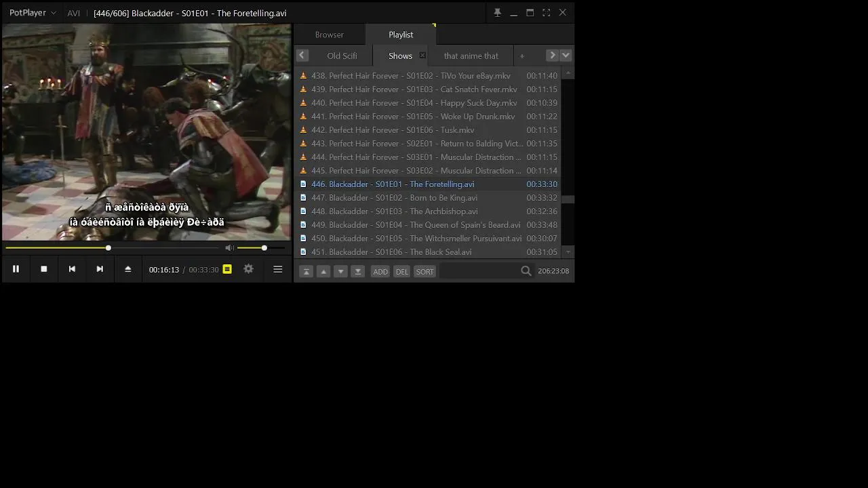
Task: Select 446. Blackadder The Foretelling.avi
Action: pos(429,184)
